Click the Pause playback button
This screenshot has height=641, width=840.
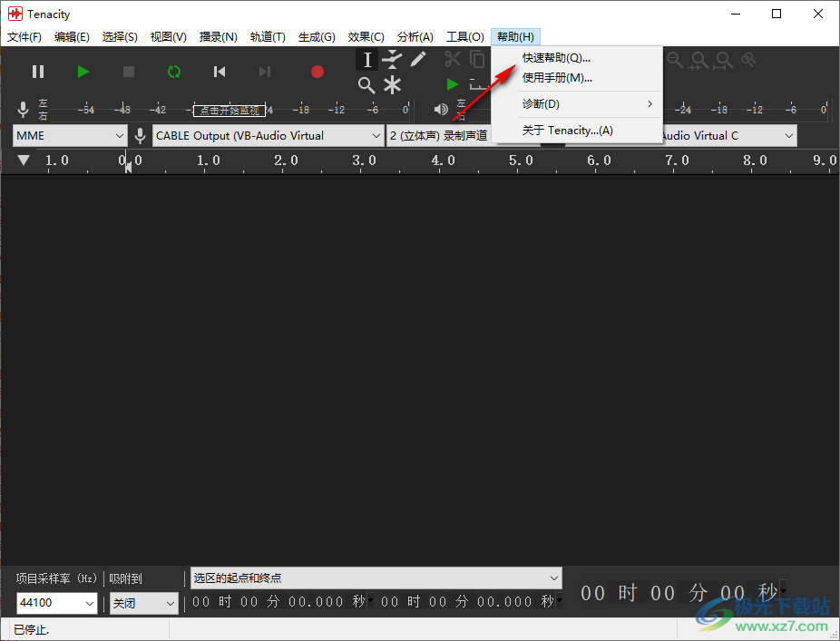pos(38,72)
